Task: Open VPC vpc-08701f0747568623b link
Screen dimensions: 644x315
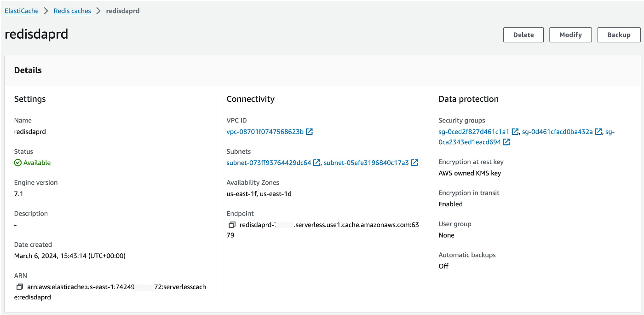Action: [265, 132]
